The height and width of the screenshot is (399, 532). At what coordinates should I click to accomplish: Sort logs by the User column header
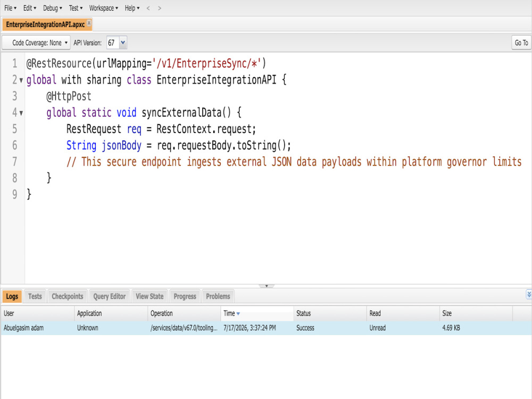click(37, 313)
